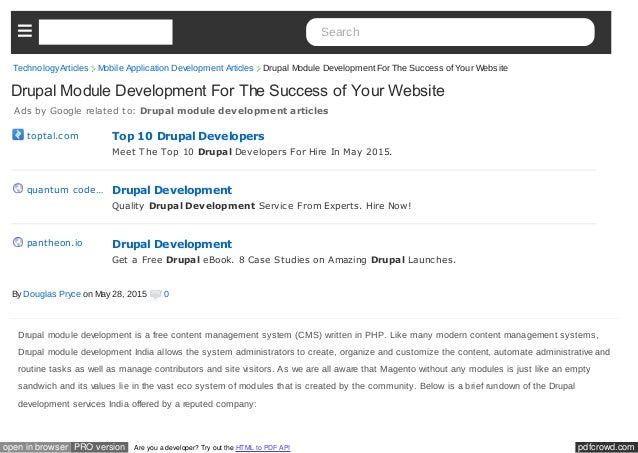Open Mobile Application Development Articles breadcrumb
638x453 pixels.
(x=175, y=68)
